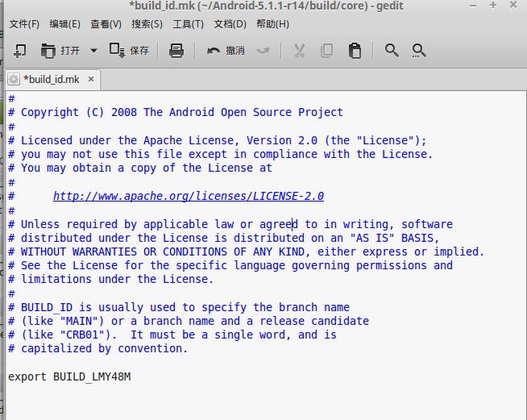
Task: Click the Copy icon
Action: click(x=326, y=51)
